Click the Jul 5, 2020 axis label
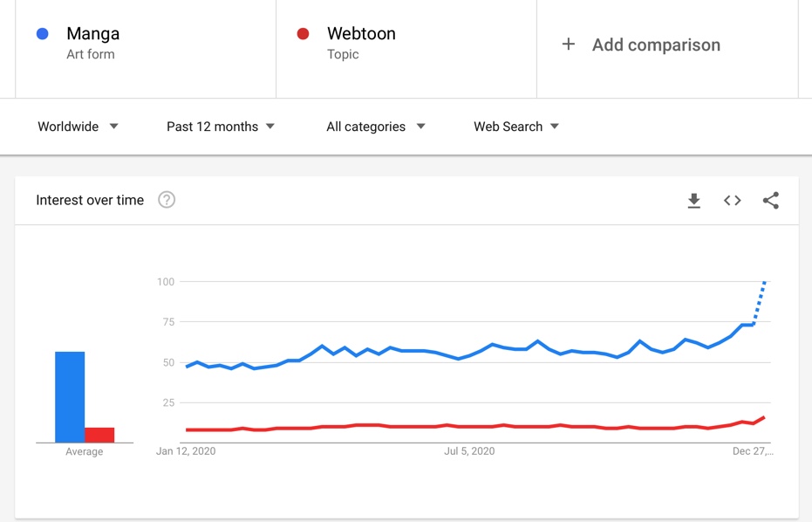 [x=469, y=451]
